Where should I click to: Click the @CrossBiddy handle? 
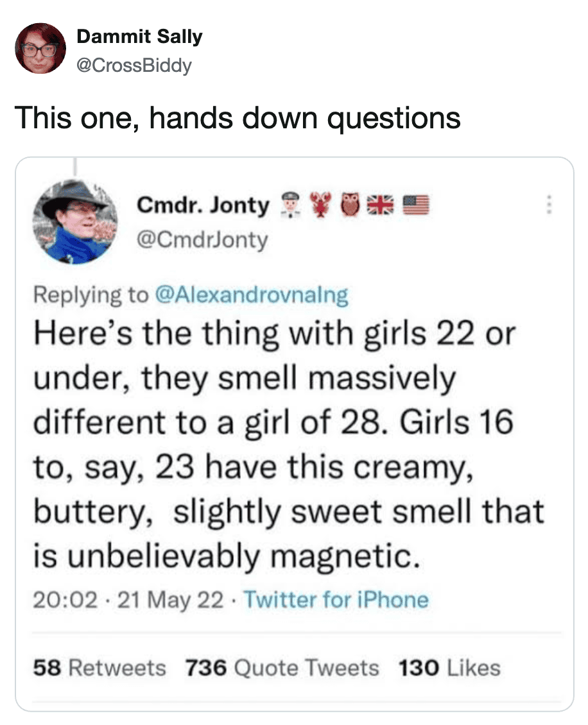[134, 65]
